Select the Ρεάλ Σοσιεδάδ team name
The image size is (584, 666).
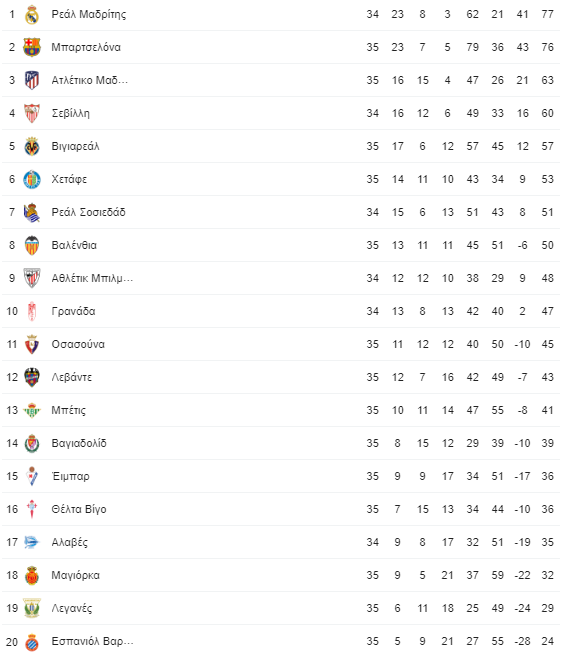coord(88,212)
